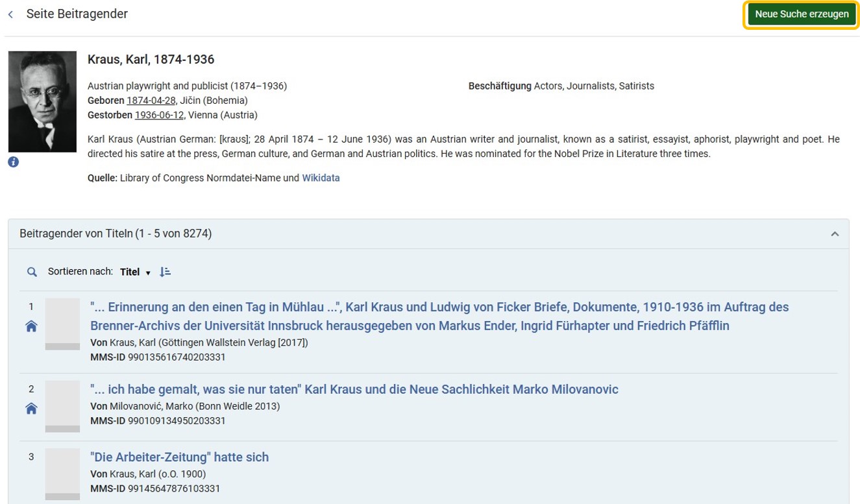
Task: Click the info icon below the portrait
Action: 13,162
